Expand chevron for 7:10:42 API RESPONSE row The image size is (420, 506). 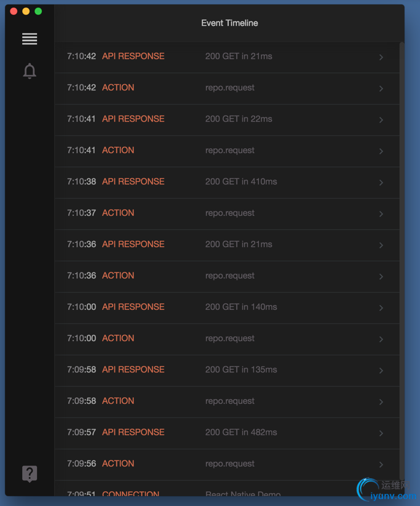[381, 57]
